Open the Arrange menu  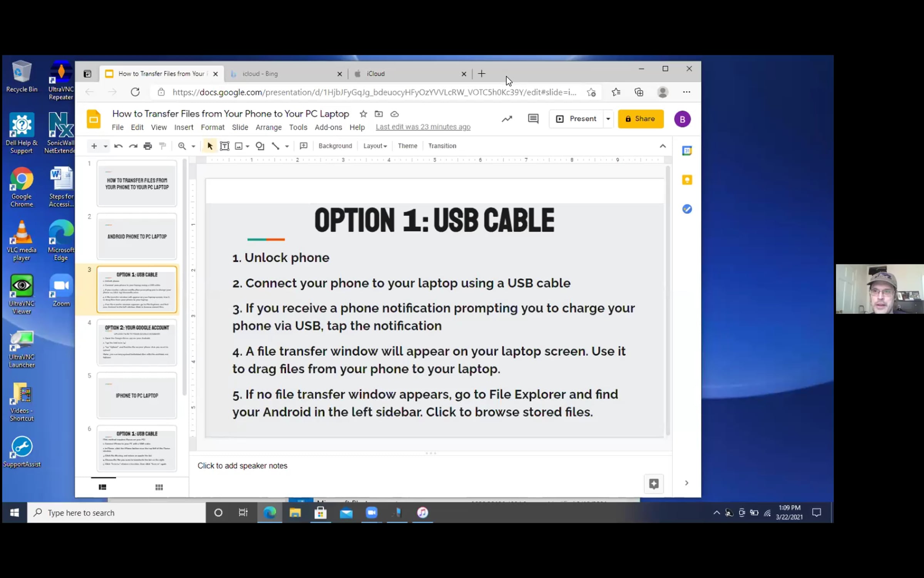pyautogui.click(x=268, y=127)
